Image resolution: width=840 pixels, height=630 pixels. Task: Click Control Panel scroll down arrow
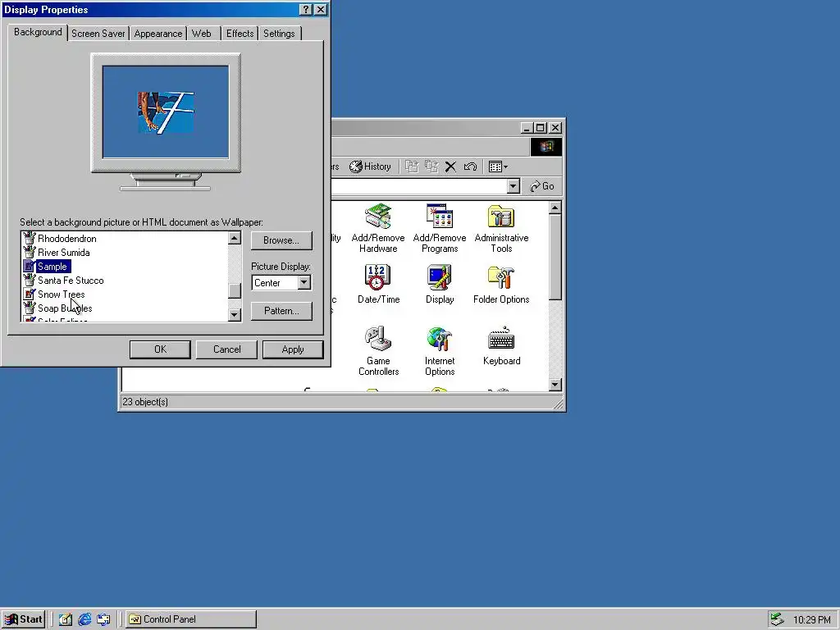pyautogui.click(x=555, y=385)
